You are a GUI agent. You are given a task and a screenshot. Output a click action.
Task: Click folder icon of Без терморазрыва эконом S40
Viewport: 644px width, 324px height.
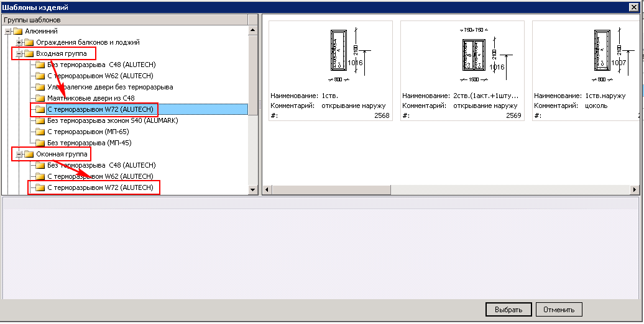pyautogui.click(x=40, y=120)
